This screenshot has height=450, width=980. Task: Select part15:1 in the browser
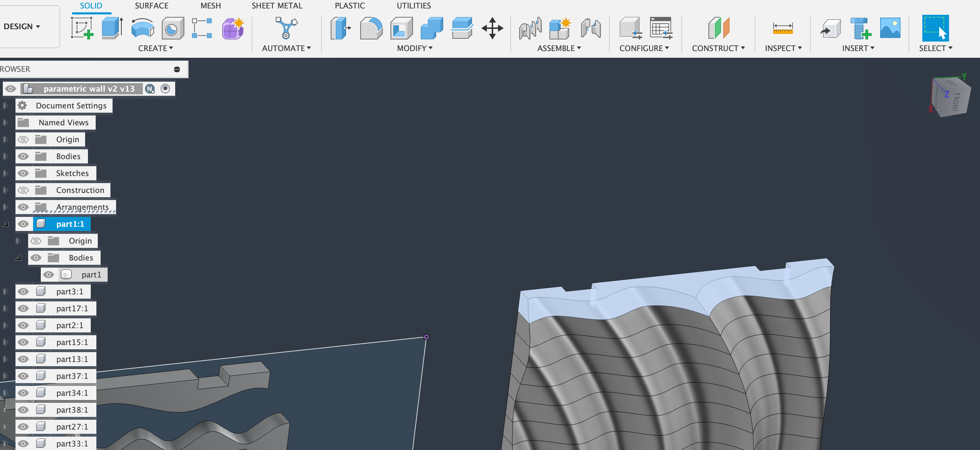click(72, 342)
